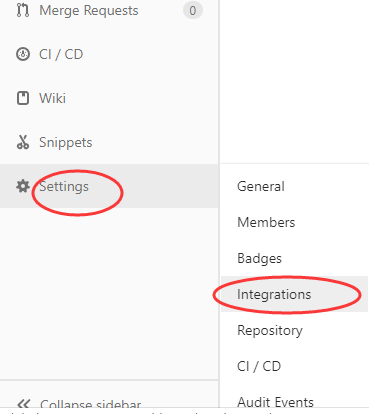Click the CI / CD rocket icon
369x414 pixels.
coord(23,54)
